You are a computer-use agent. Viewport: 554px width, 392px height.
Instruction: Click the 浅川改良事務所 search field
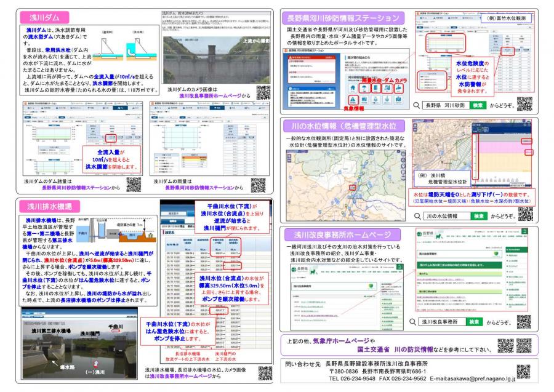[443, 322]
